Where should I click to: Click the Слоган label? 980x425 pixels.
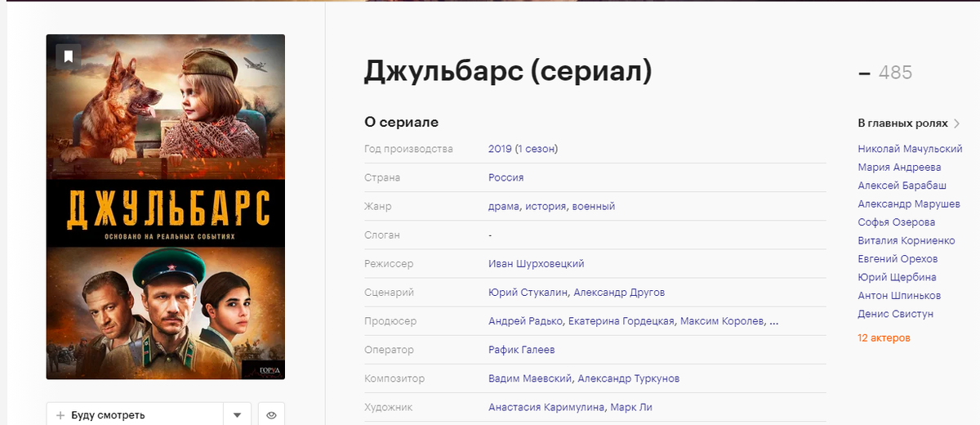(382, 235)
